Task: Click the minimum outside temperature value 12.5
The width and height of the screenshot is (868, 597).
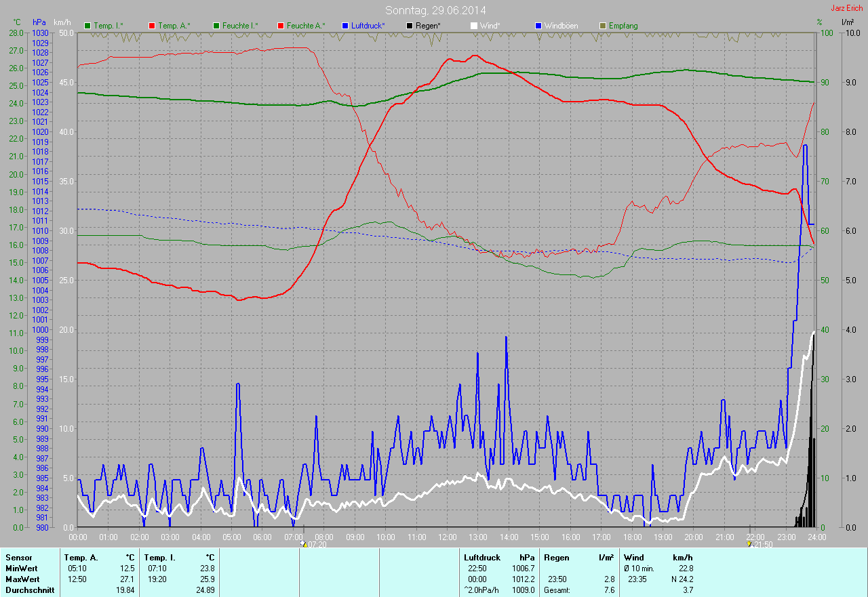Action: point(127,569)
